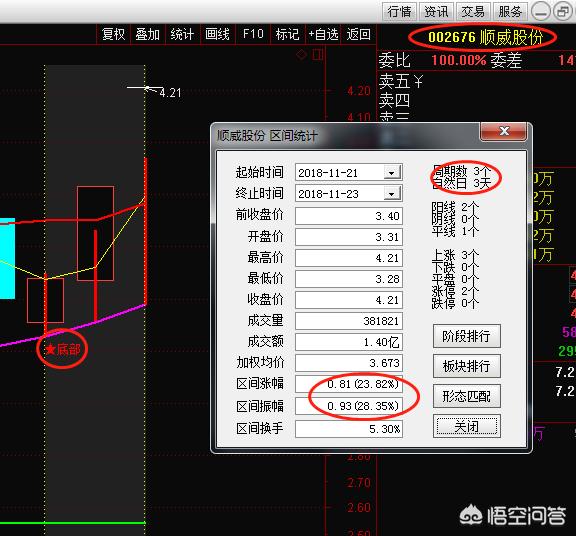Click the 委比 100.00% value
The image size is (576, 536).
tap(459, 60)
